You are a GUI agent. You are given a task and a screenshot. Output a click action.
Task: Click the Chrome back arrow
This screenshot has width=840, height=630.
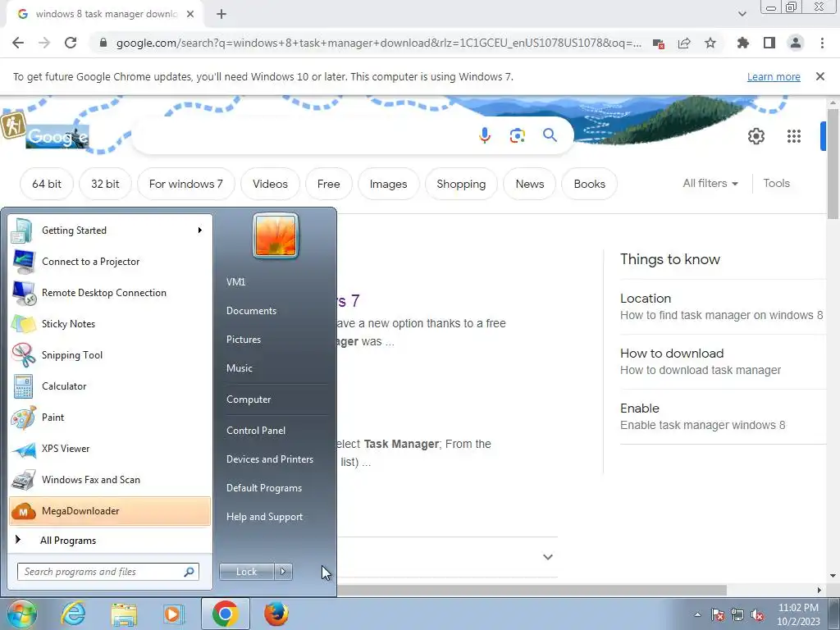point(18,43)
